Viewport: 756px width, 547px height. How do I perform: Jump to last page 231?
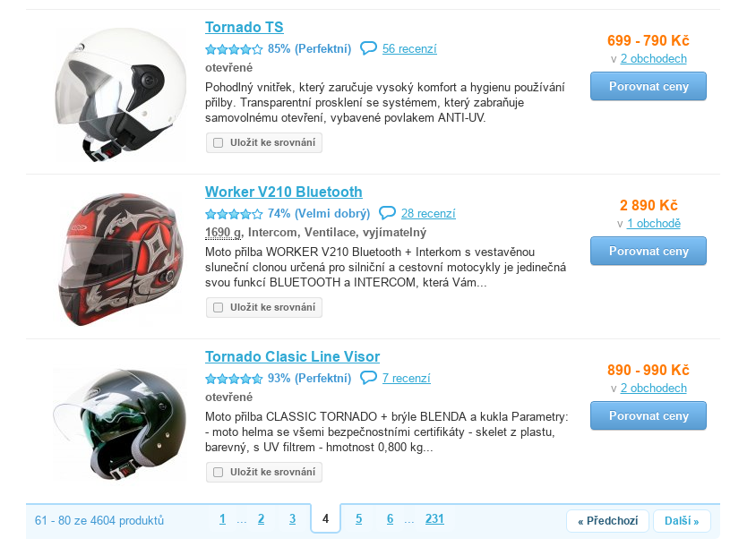coord(434,519)
